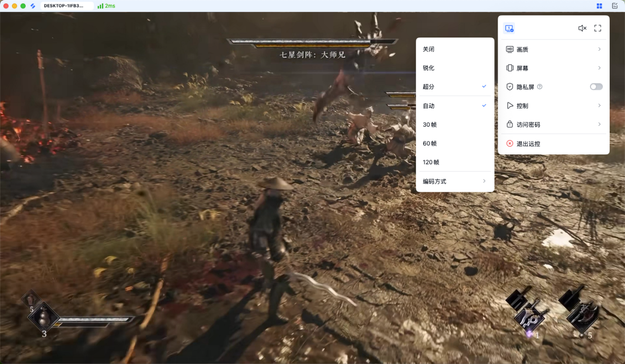
Task: Select 关闭 image enhancement option
Action: 455,49
